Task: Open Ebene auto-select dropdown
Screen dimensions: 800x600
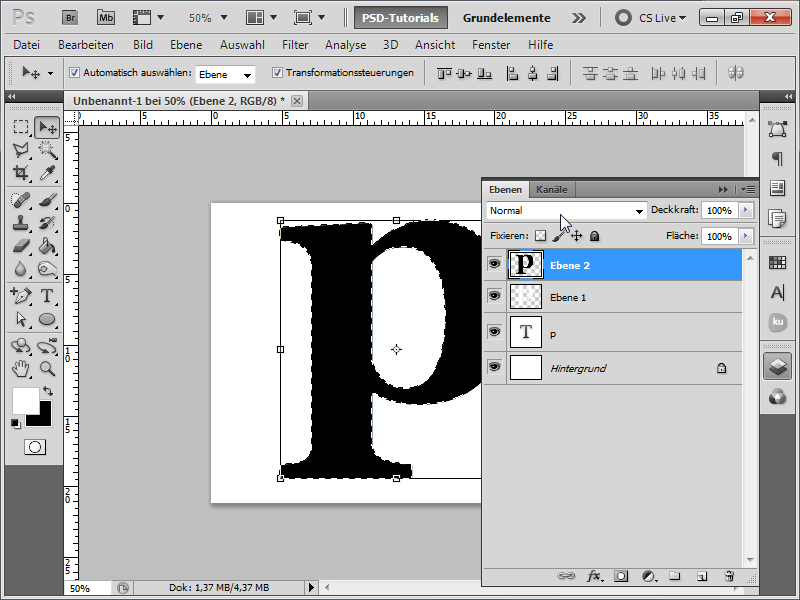Action: point(225,74)
